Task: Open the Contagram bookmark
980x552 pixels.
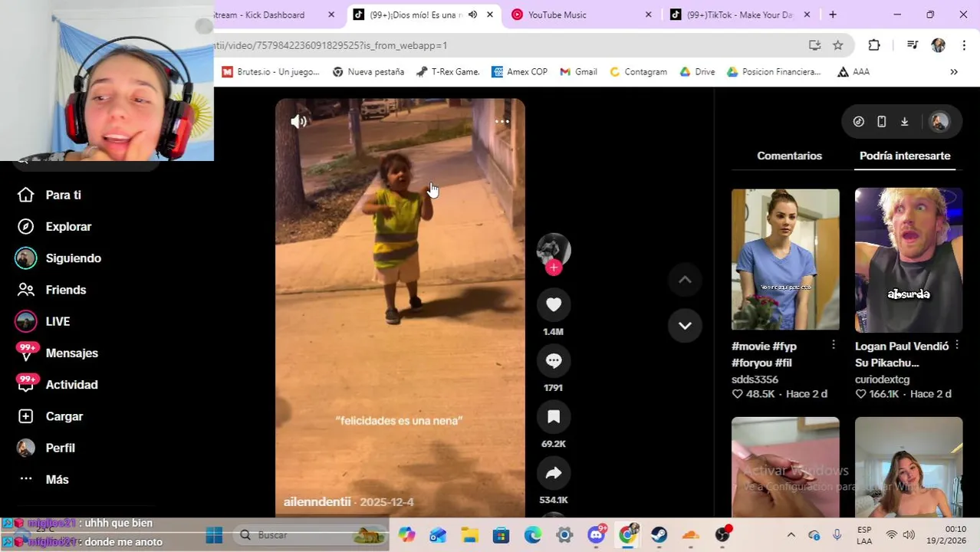Action: pyautogui.click(x=638, y=71)
